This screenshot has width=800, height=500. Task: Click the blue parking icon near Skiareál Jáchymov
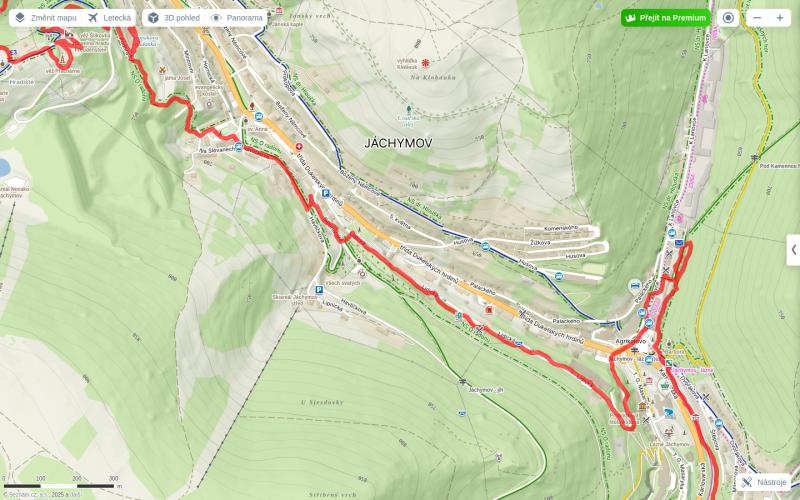pyautogui.click(x=319, y=290)
